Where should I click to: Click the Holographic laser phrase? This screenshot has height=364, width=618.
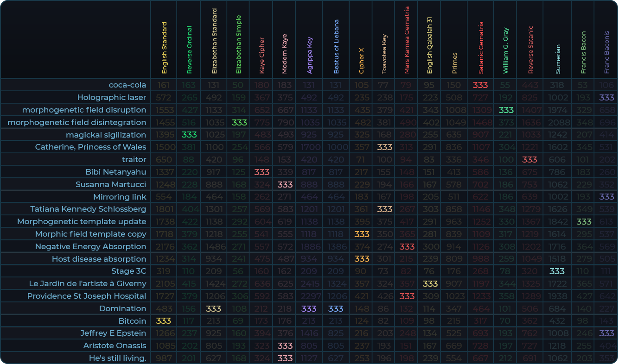(x=111, y=97)
